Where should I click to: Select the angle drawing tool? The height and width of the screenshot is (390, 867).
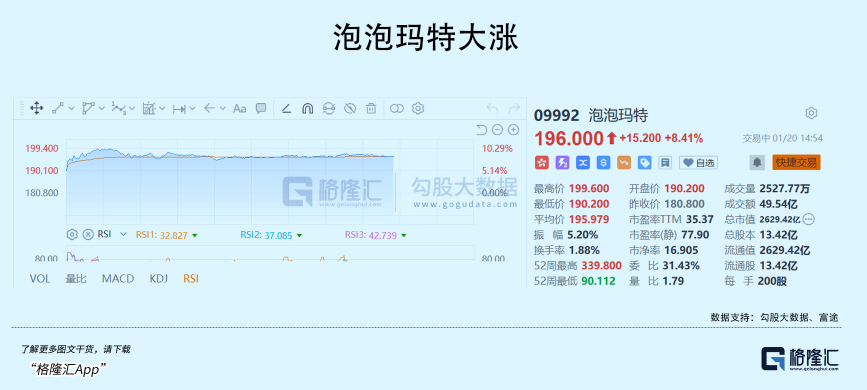(286, 108)
